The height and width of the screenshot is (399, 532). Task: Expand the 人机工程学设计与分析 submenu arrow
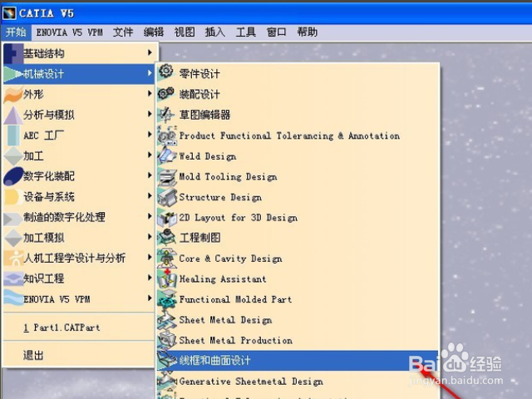coord(150,257)
